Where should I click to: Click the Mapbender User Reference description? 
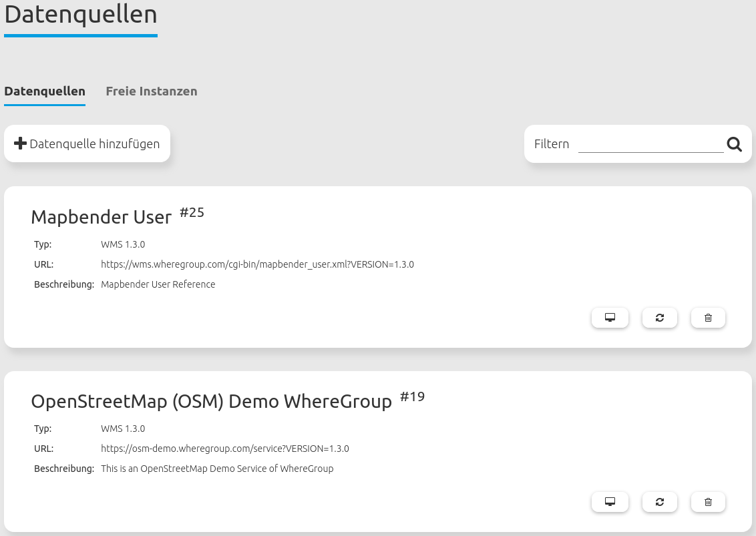tap(158, 284)
